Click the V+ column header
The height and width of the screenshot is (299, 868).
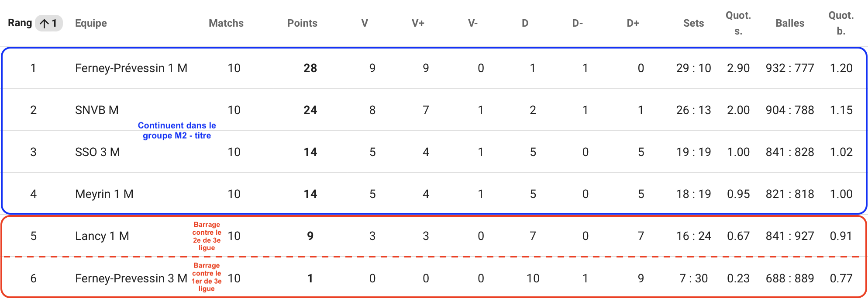point(418,23)
